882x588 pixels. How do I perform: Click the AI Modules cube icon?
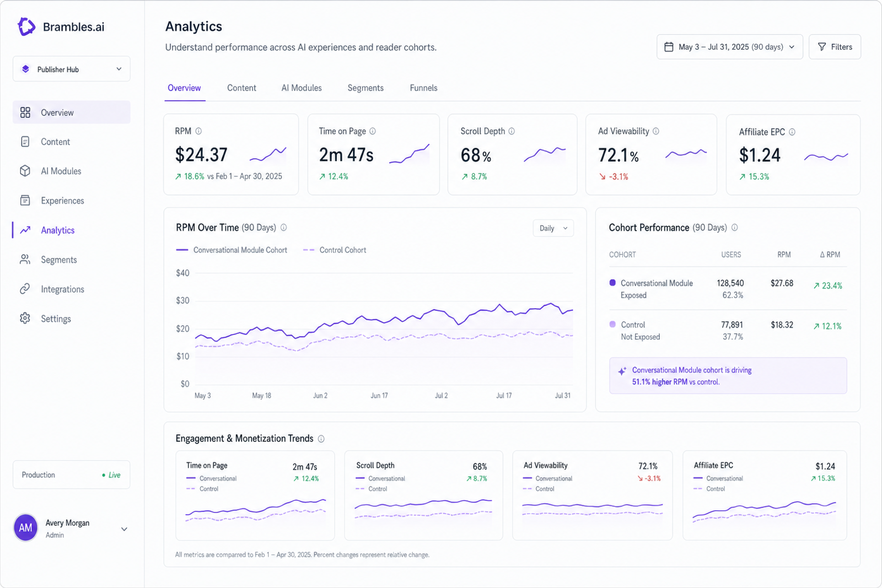(x=25, y=171)
